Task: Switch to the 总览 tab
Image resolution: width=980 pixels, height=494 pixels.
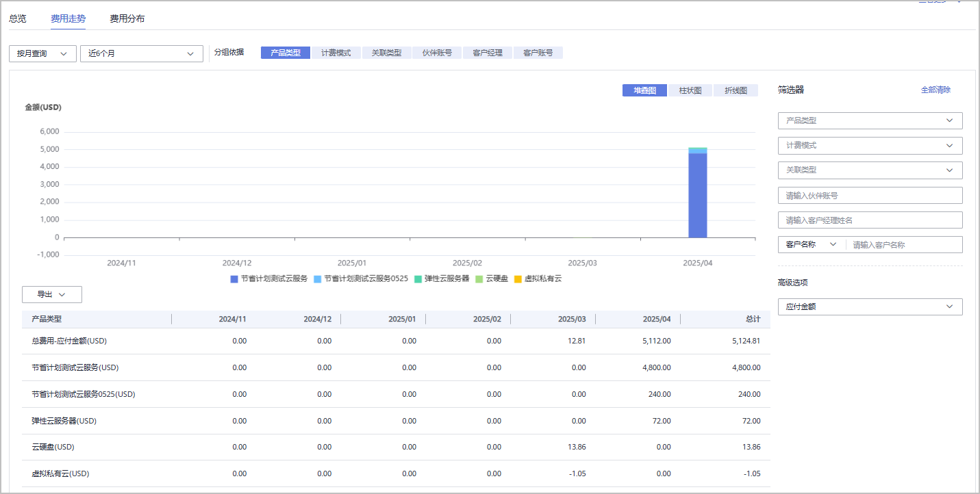Action: (17, 18)
